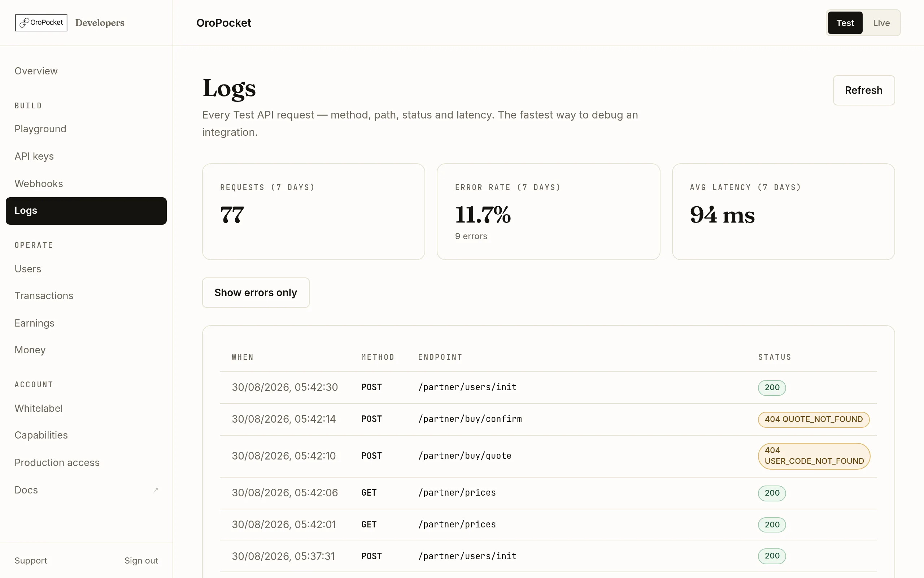Go to the Money section
924x578 pixels.
click(86, 350)
